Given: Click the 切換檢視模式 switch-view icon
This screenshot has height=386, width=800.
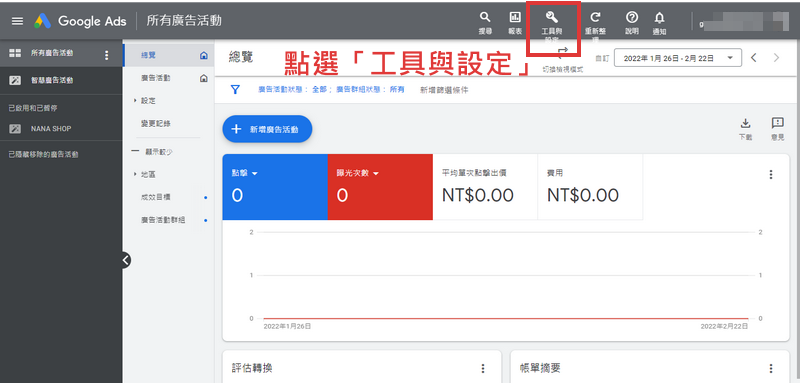Looking at the screenshot, I should 563,51.
